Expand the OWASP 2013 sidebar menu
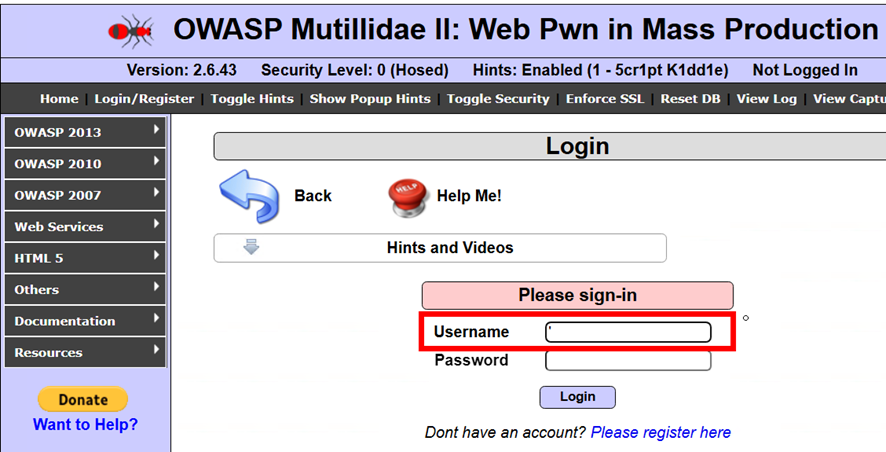 (85, 132)
